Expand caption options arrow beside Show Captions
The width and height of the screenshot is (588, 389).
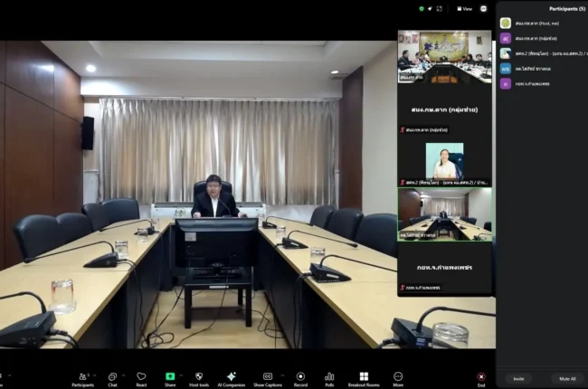(282, 375)
